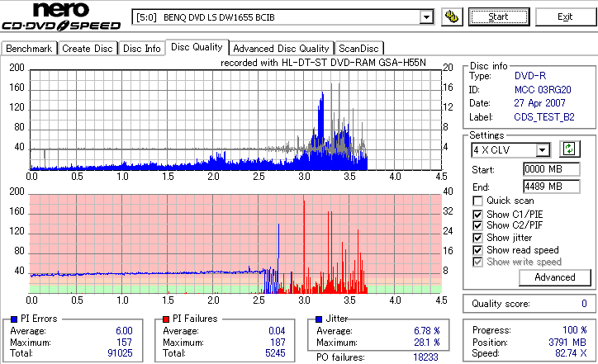Click the date value 27 Apr 2007
The width and height of the screenshot is (598, 364).
[x=539, y=103]
